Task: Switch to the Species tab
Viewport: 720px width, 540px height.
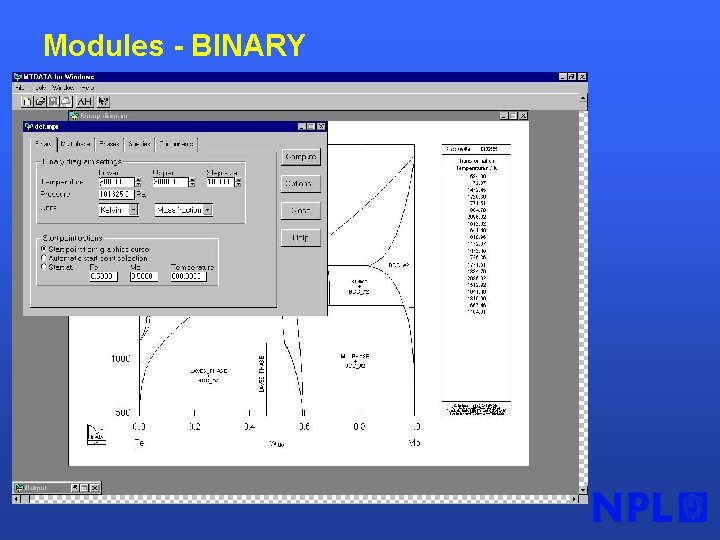Action: [x=139, y=144]
